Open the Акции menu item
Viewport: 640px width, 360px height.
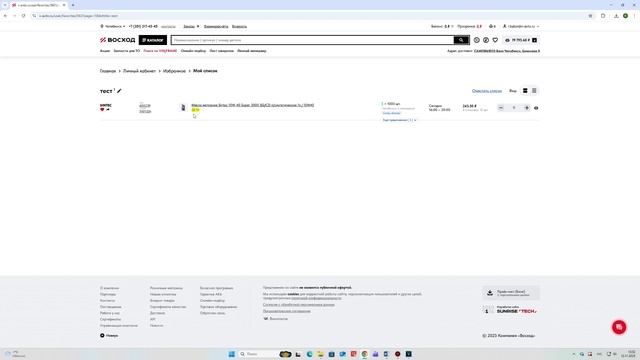pos(105,51)
